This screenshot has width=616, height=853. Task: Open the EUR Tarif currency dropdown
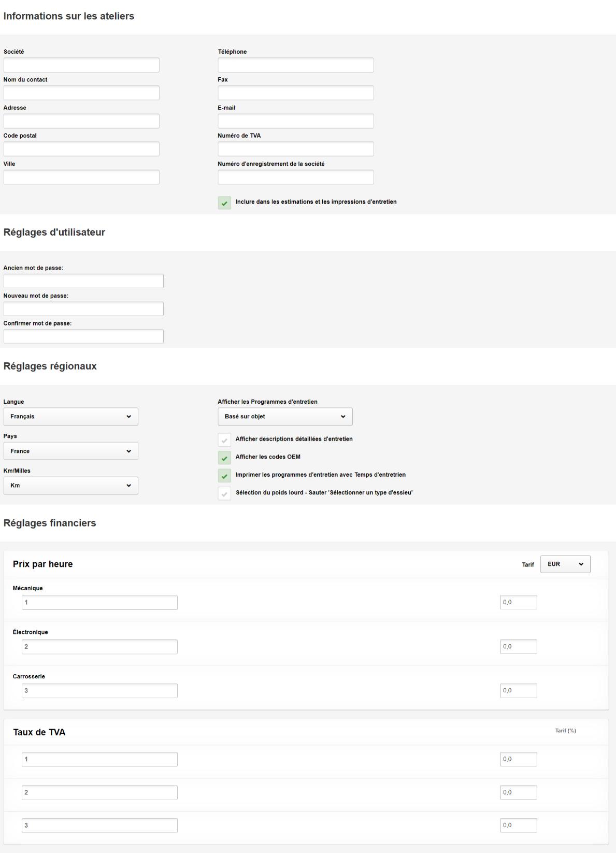tap(565, 564)
